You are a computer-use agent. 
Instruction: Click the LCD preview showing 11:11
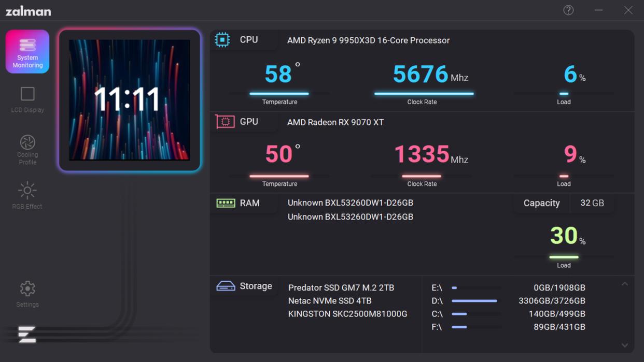[x=129, y=99]
